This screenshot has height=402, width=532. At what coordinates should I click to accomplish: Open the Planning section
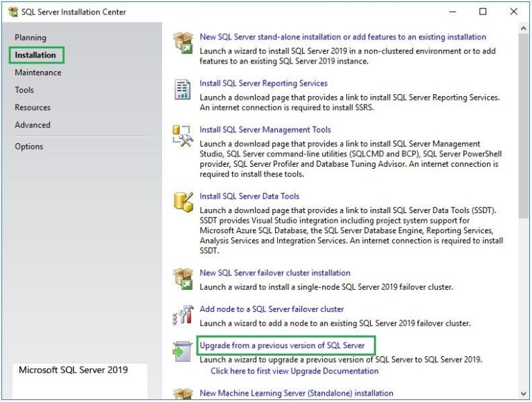[30, 37]
